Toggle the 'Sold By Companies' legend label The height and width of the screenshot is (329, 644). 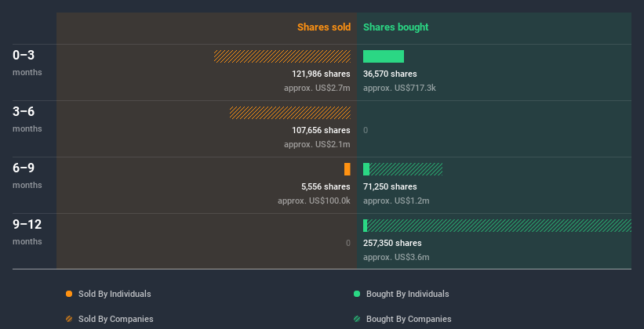[x=116, y=319]
